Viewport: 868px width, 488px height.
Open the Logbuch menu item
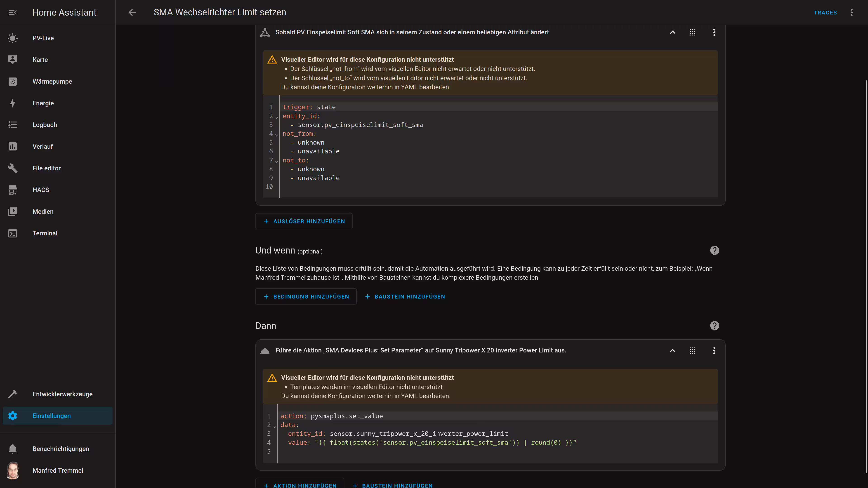point(58,125)
